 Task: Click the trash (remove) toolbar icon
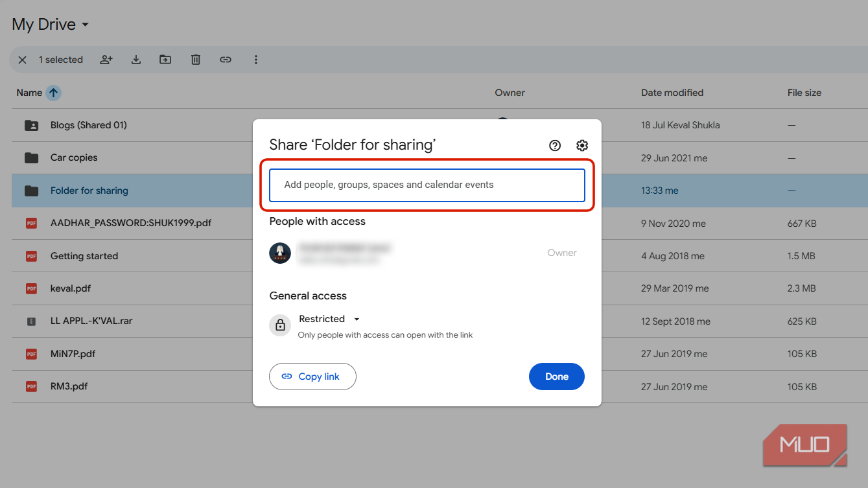click(x=196, y=60)
